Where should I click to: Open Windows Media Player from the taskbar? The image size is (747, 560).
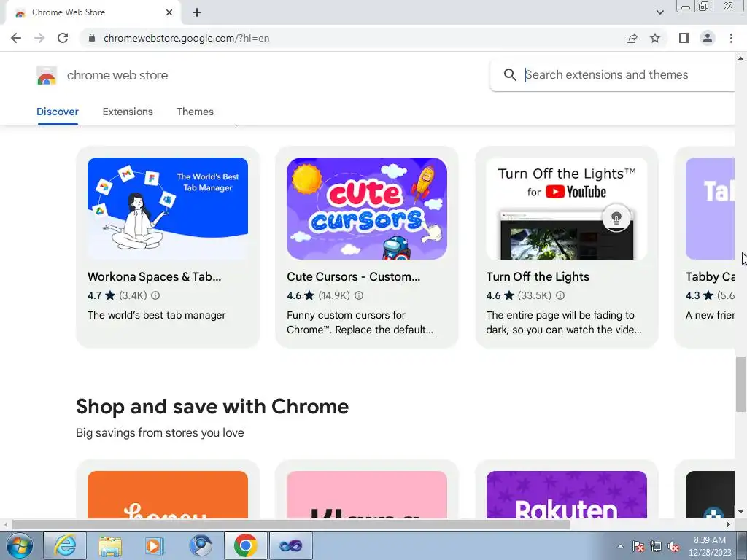[x=155, y=545]
